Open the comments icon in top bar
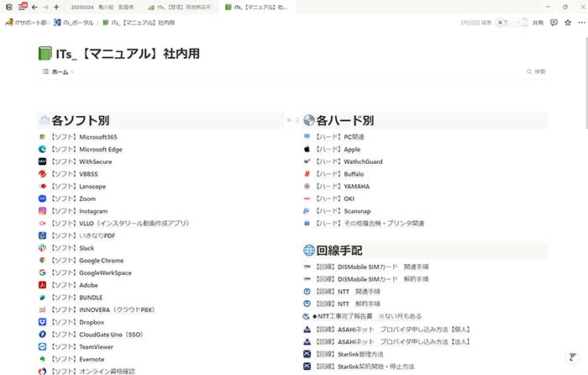 (x=554, y=23)
